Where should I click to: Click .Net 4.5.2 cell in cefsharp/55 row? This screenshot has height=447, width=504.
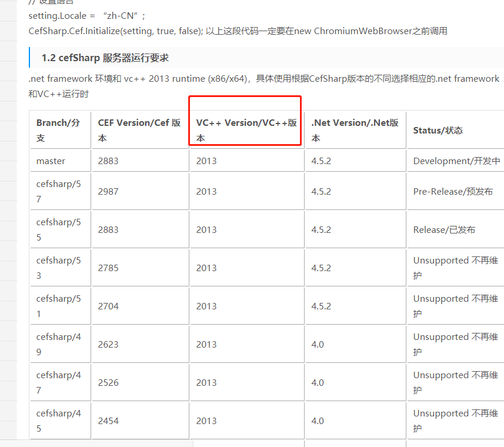(x=355, y=229)
